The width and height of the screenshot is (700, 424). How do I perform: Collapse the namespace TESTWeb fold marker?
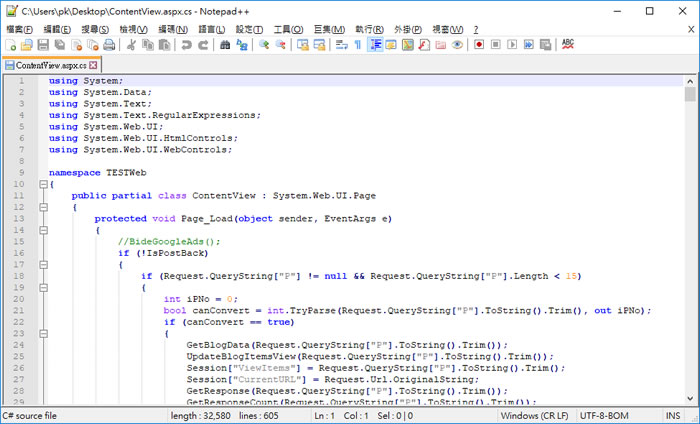(x=42, y=184)
